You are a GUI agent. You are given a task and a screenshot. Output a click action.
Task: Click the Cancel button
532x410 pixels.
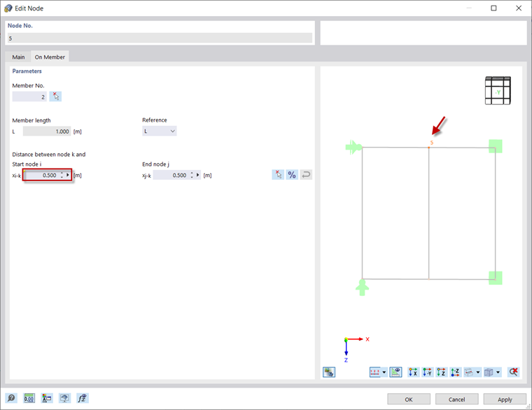click(x=456, y=399)
